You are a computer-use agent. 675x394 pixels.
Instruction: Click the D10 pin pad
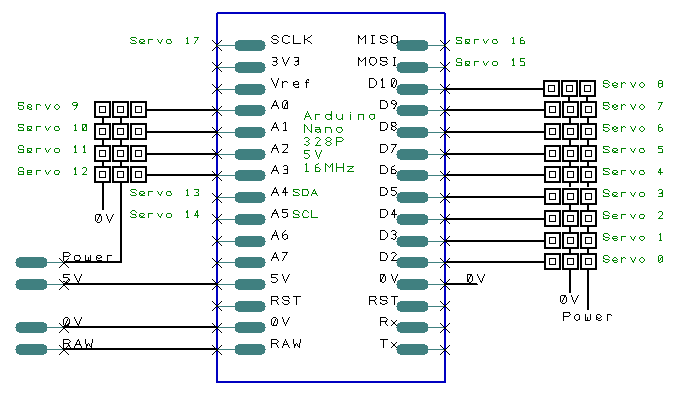pos(412,89)
